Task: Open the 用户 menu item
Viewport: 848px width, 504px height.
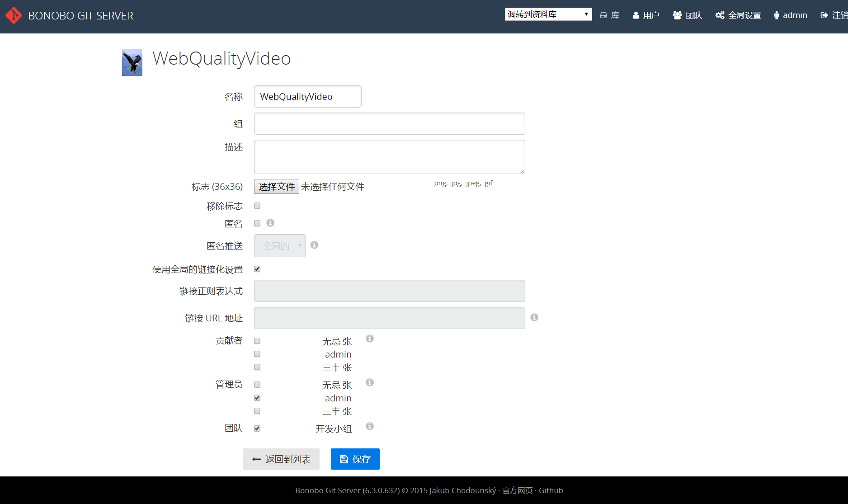Action: point(646,15)
